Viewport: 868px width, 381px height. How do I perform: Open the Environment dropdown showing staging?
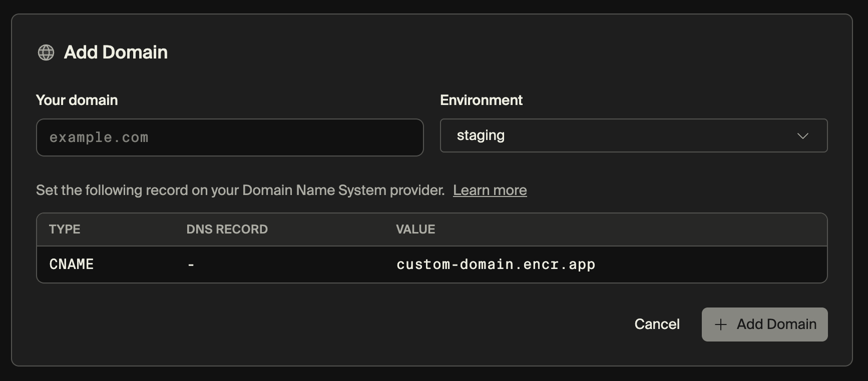coord(634,135)
